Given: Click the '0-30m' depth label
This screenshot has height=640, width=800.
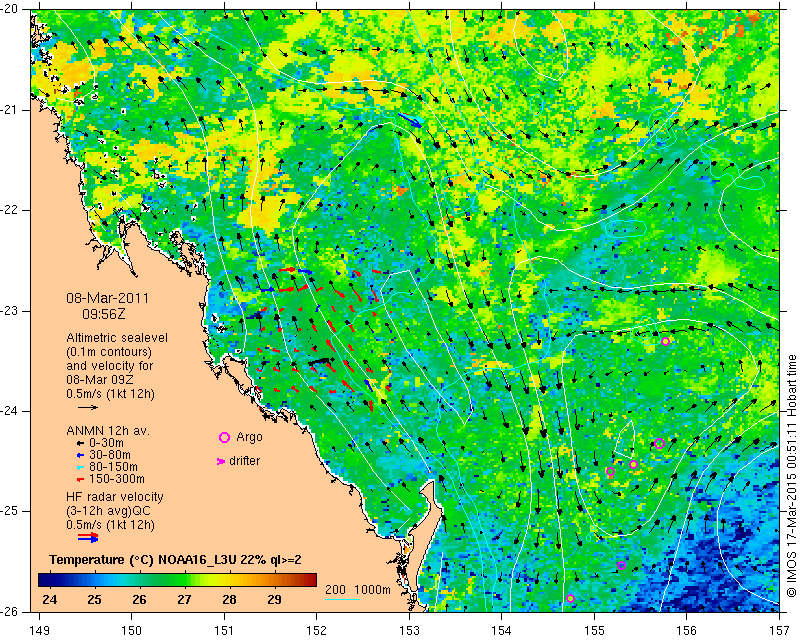Looking at the screenshot, I should pos(106,443).
